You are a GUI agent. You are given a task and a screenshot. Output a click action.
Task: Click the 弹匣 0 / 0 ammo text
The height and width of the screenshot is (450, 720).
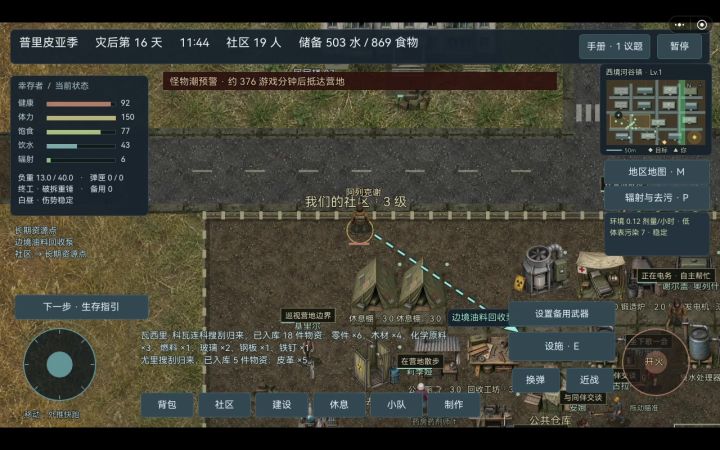coord(107,177)
